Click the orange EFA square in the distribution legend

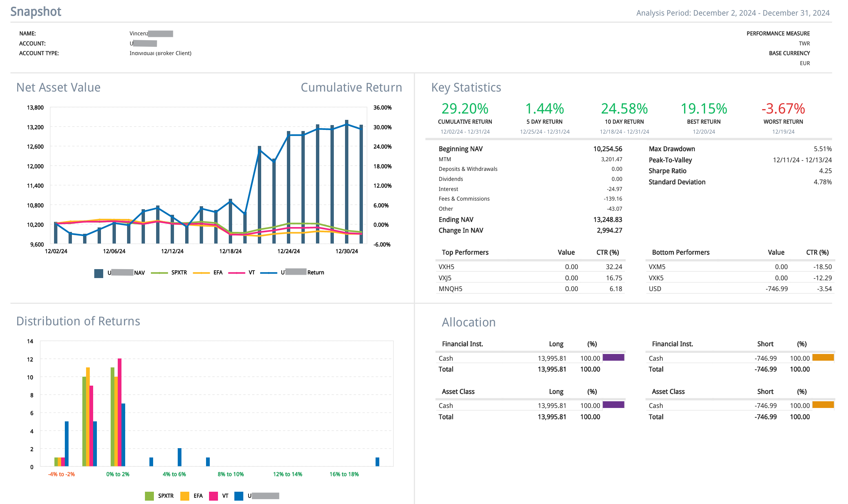coord(185,496)
